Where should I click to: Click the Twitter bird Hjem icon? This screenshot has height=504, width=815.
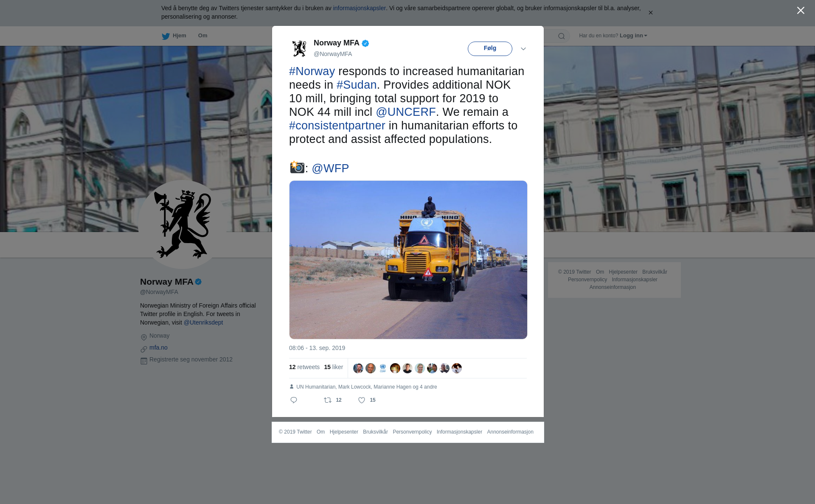click(166, 36)
